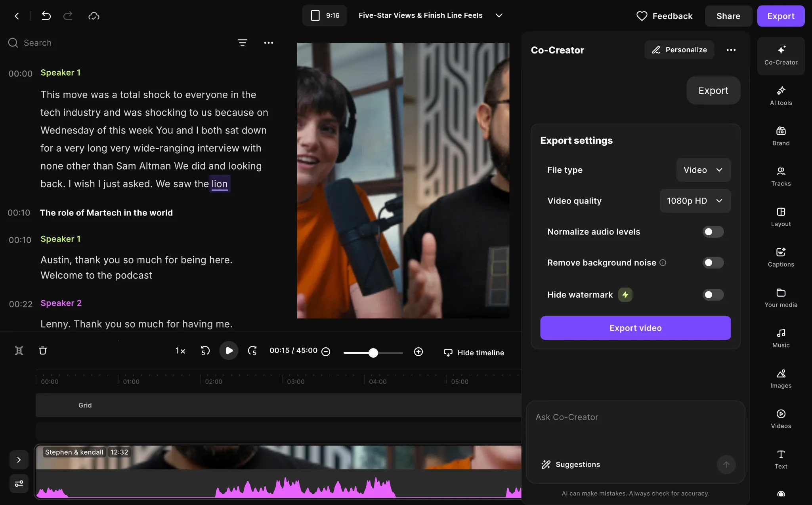Open Images sidebar panel
The image size is (812, 505).
click(781, 379)
